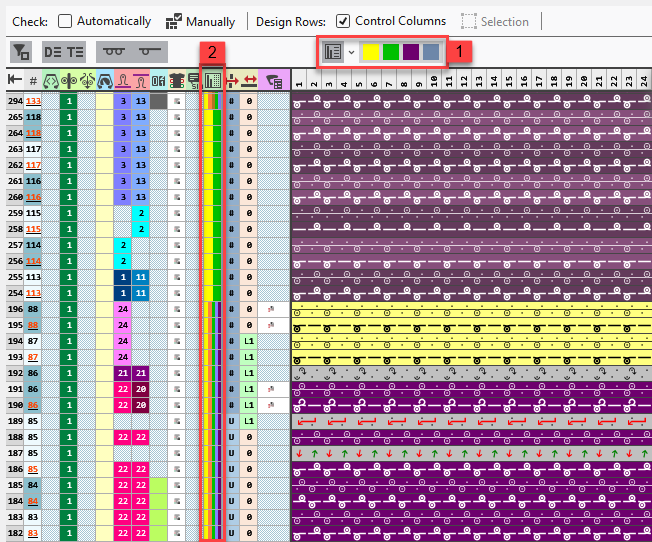The image size is (652, 542).
Task: Open linked row number 133
Action: [34, 101]
